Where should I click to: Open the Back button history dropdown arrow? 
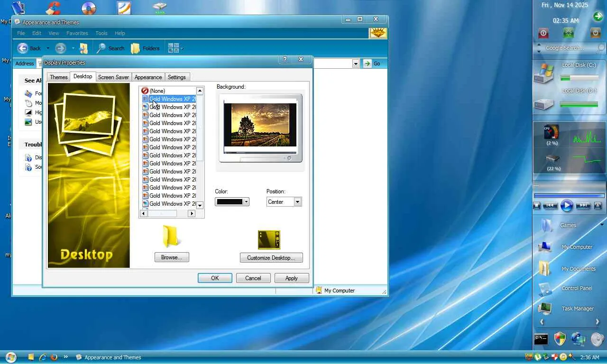point(47,48)
